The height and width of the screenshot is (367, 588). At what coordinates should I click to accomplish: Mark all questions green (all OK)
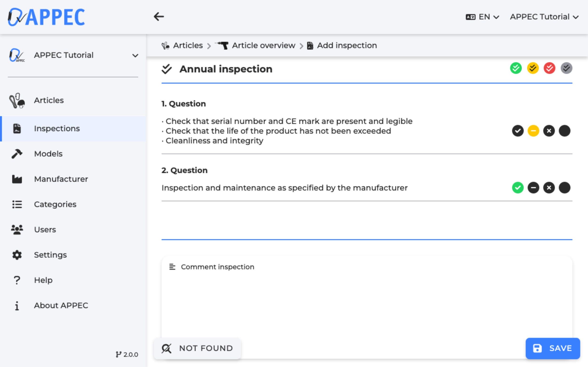(x=516, y=68)
